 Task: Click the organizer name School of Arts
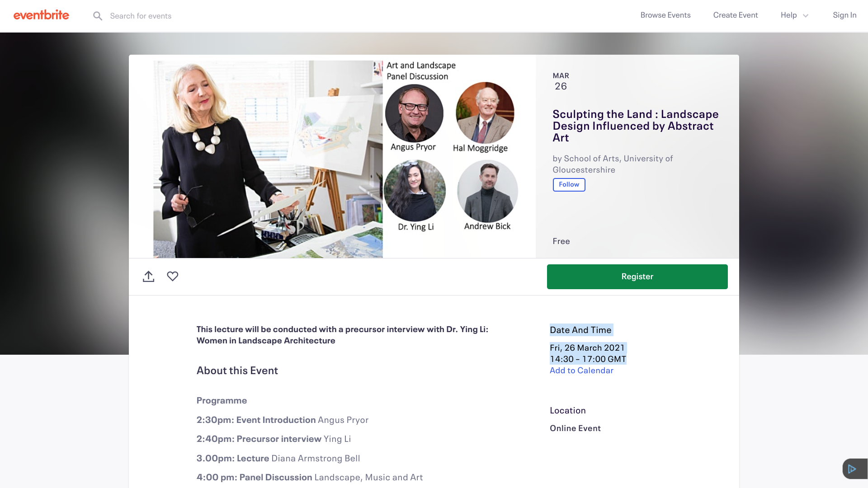[x=613, y=164]
